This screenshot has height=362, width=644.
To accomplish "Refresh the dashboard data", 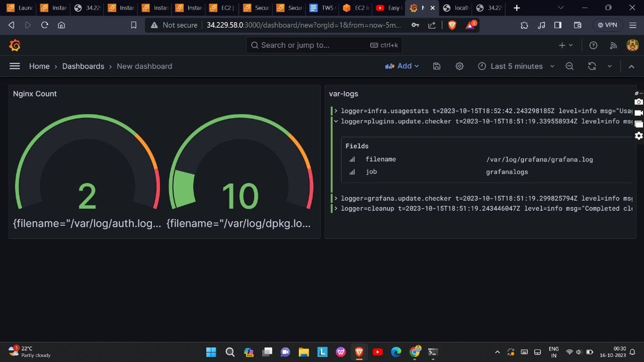I will click(592, 66).
